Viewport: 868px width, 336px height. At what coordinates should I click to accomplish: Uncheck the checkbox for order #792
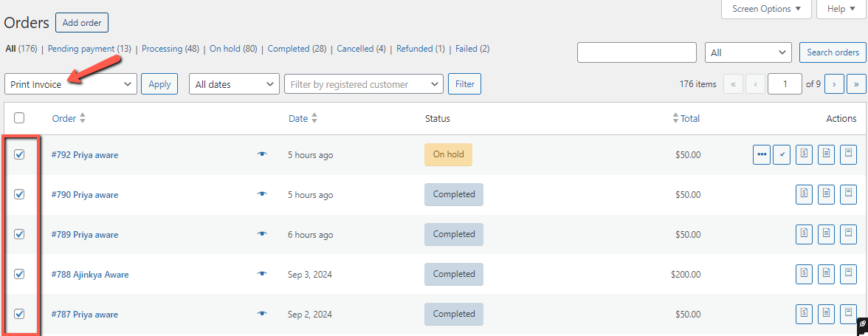[19, 154]
